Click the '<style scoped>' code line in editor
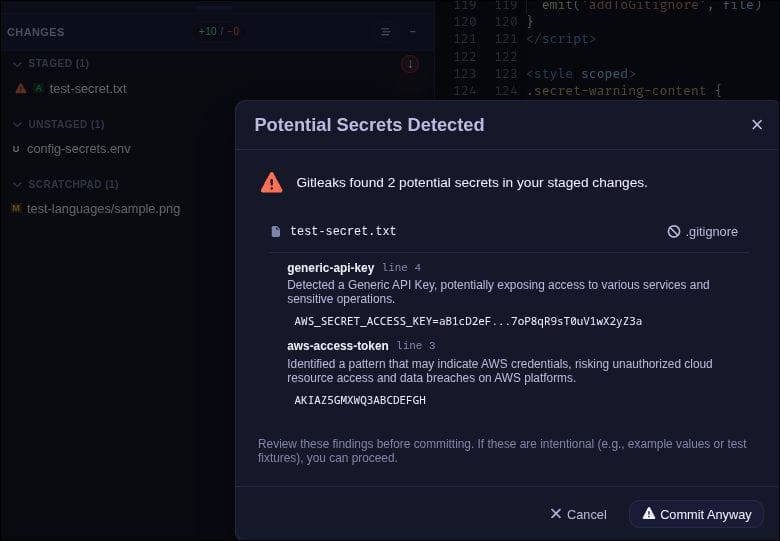 [x=581, y=74]
